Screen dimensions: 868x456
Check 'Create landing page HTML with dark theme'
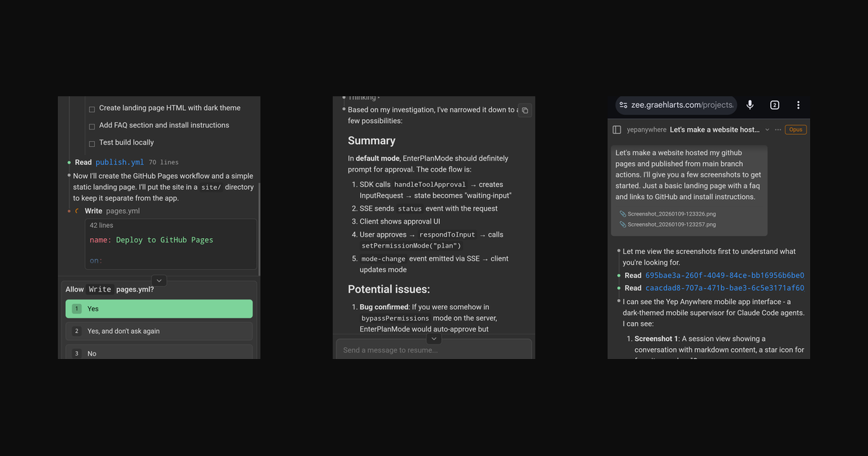coord(92,109)
